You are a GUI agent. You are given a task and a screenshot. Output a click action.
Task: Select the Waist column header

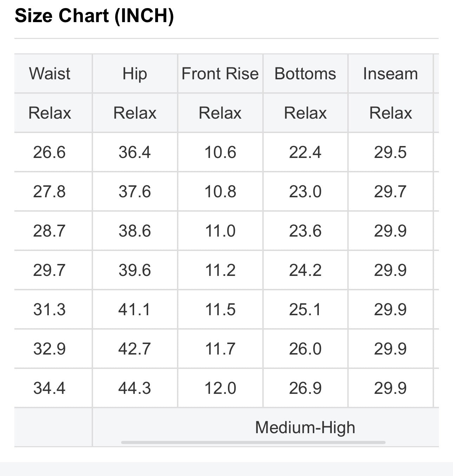click(50, 74)
